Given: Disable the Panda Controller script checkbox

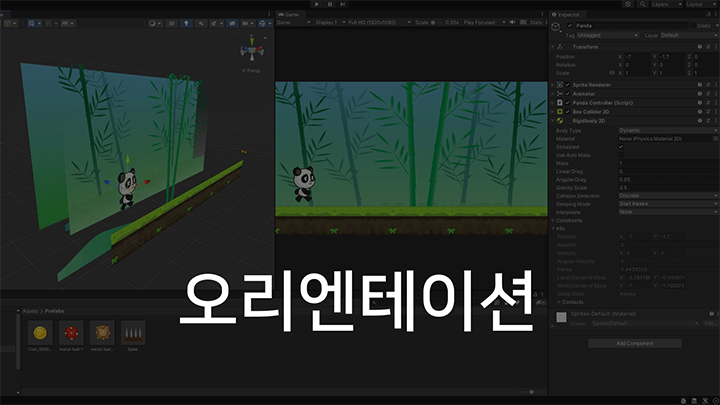Looking at the screenshot, I should pos(568,103).
